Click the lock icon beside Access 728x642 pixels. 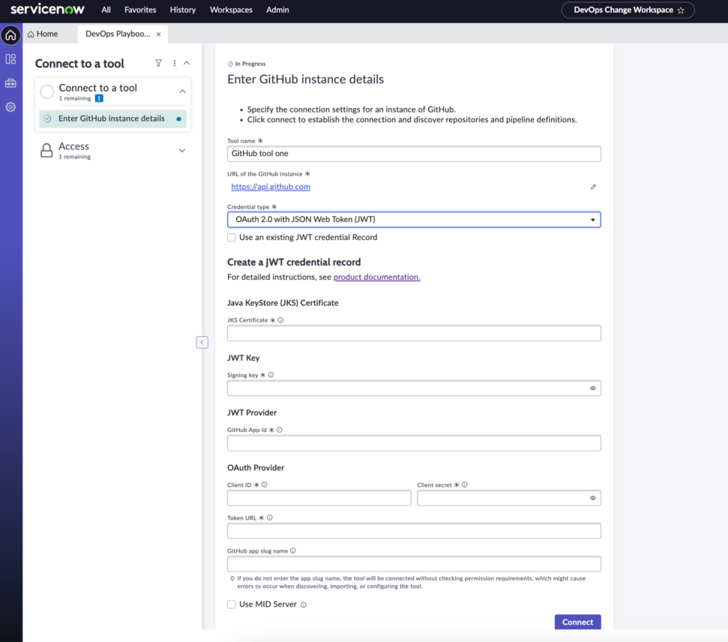pos(46,150)
